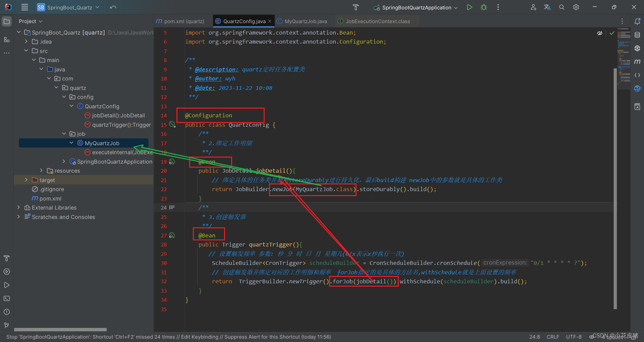Open the Terminal tool window
The image size is (644, 342).
pyautogui.click(x=7, y=298)
